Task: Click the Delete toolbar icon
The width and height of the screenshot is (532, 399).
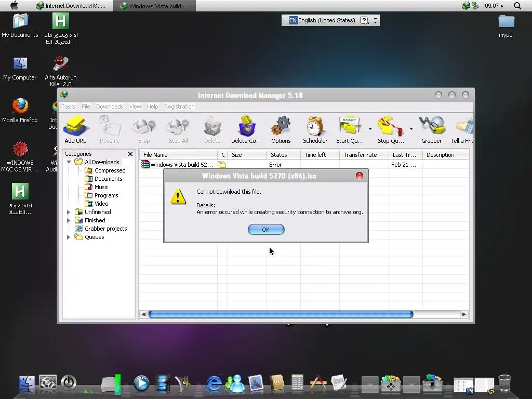Action: [x=212, y=130]
